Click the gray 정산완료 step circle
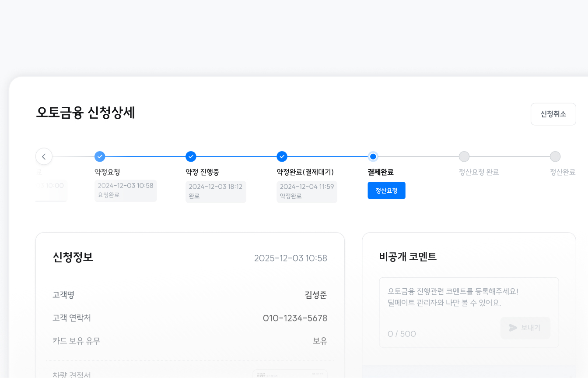This screenshot has width=588, height=378. (x=555, y=156)
